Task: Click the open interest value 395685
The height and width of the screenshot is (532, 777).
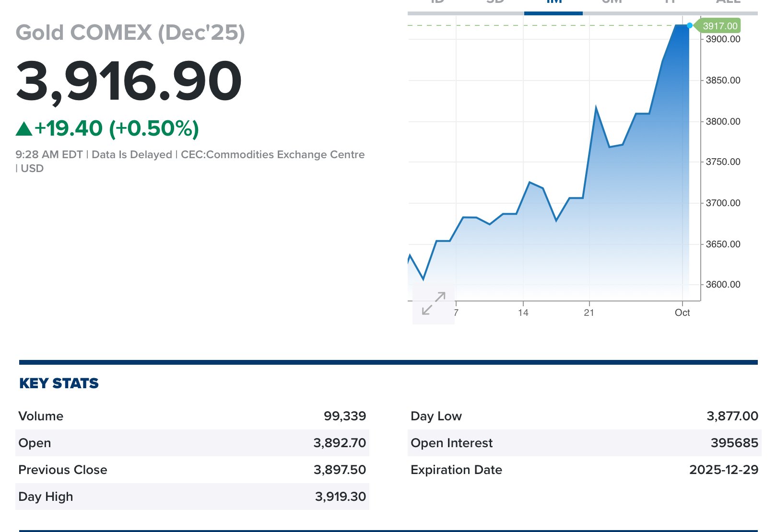Action: [x=734, y=443]
